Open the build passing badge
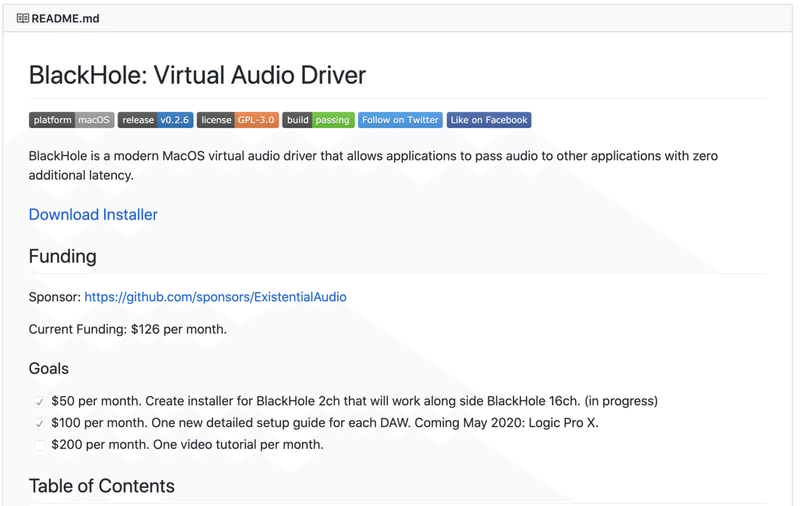The image size is (800, 506). [x=318, y=120]
